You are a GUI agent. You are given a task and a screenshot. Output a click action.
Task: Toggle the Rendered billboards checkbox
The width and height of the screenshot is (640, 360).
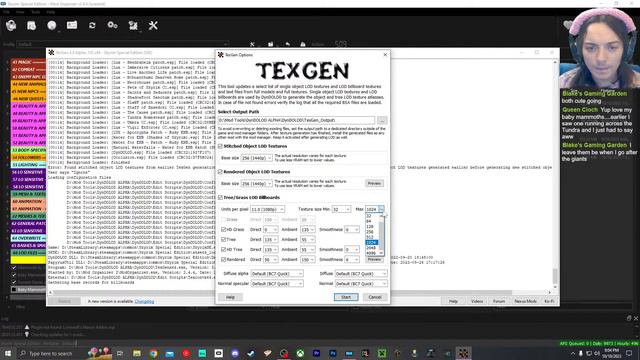point(224,260)
